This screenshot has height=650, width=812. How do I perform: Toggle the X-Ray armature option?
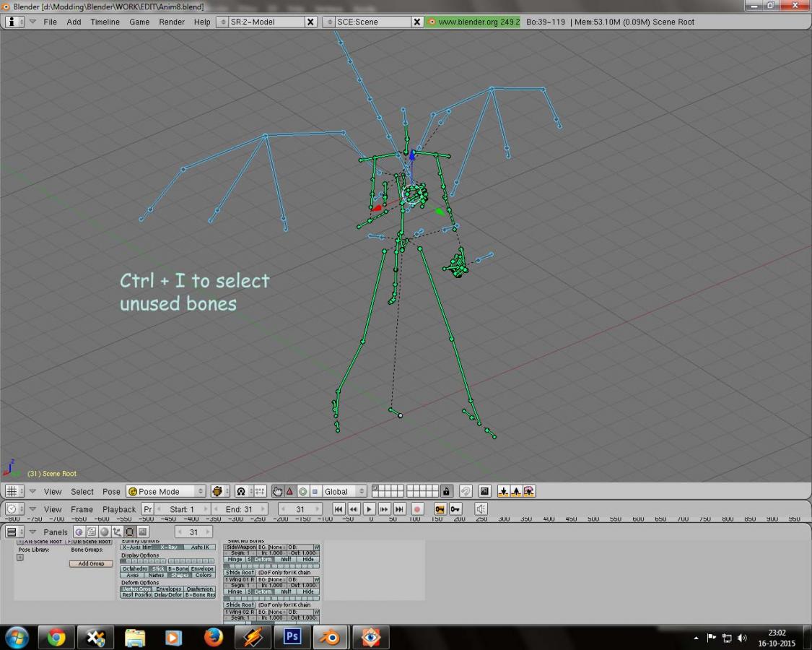click(168, 547)
